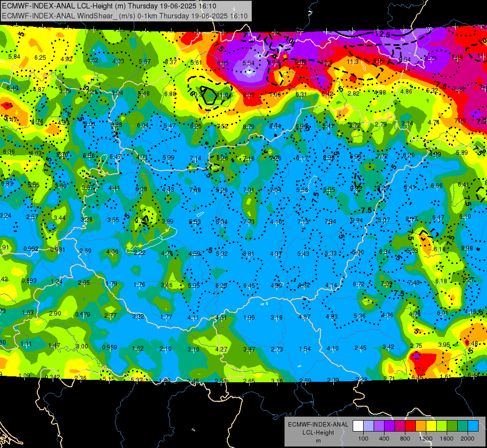Click the wind shear value '0.679'
The image size is (487, 448).
pyautogui.click(x=83, y=314)
